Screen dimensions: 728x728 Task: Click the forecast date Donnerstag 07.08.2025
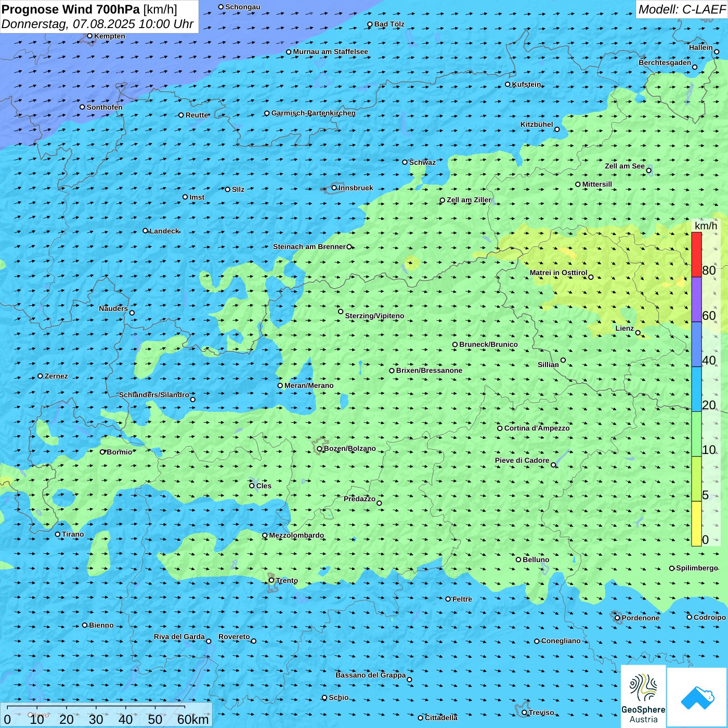[97, 24]
